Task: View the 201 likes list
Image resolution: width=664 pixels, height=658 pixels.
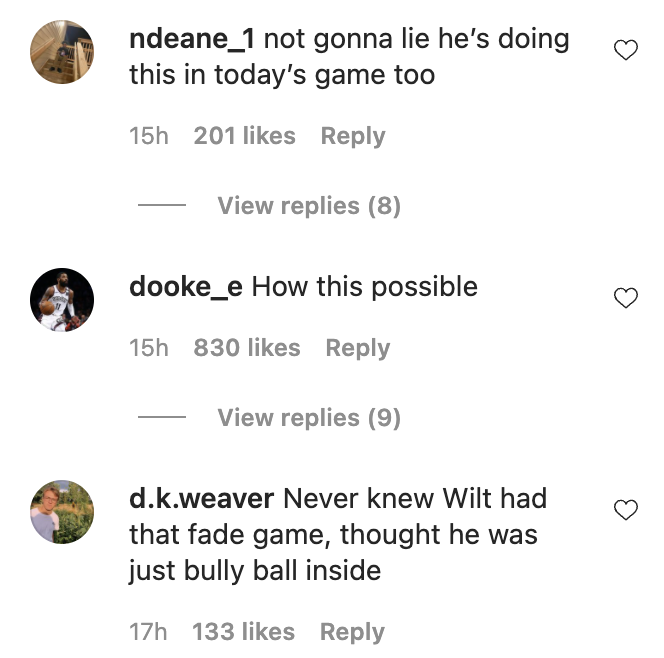Action: (x=244, y=136)
